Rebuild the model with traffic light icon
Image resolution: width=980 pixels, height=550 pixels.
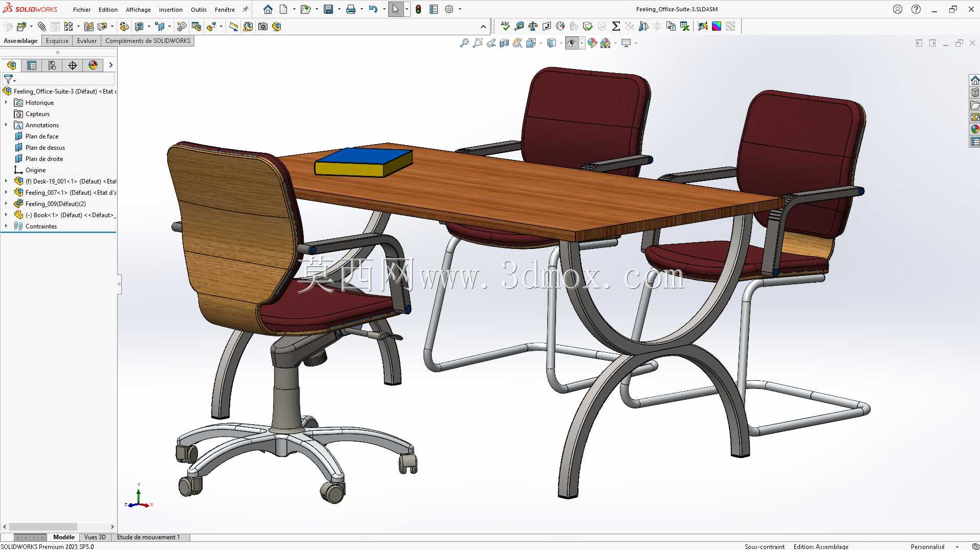(418, 9)
